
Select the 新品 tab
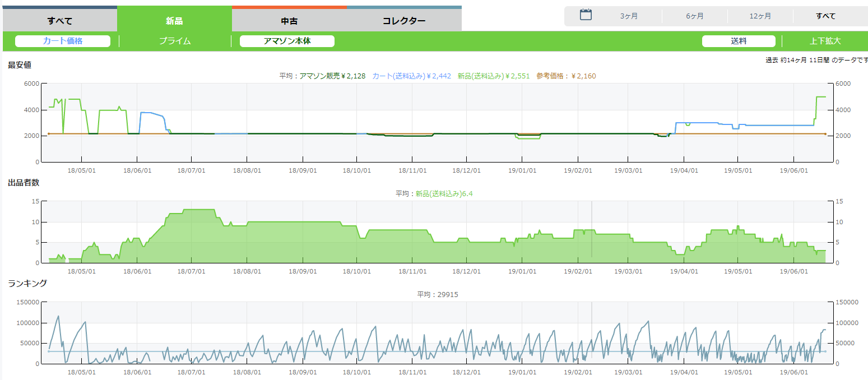[174, 21]
